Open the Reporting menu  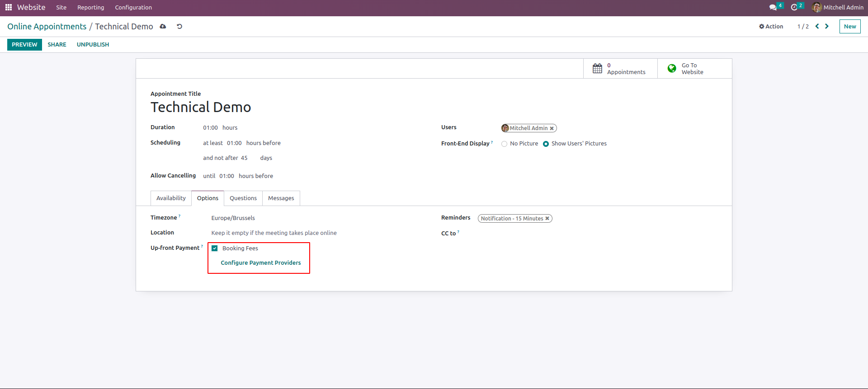[91, 8]
